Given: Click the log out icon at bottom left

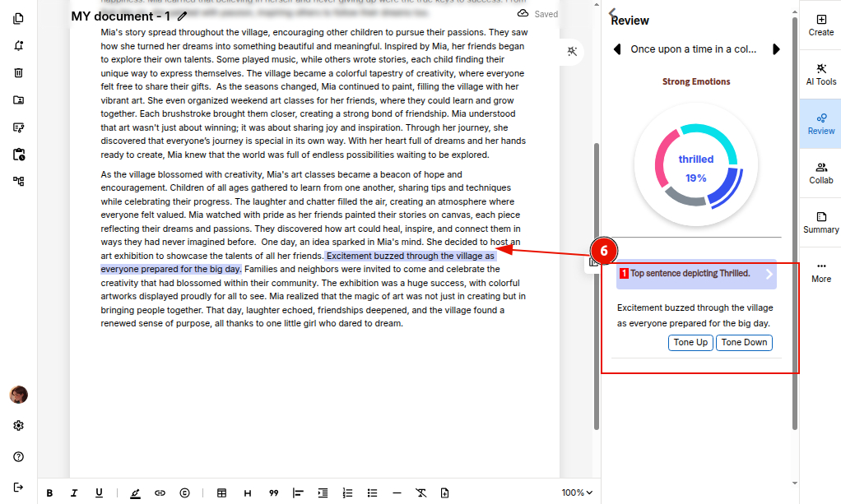Looking at the screenshot, I should [18, 487].
